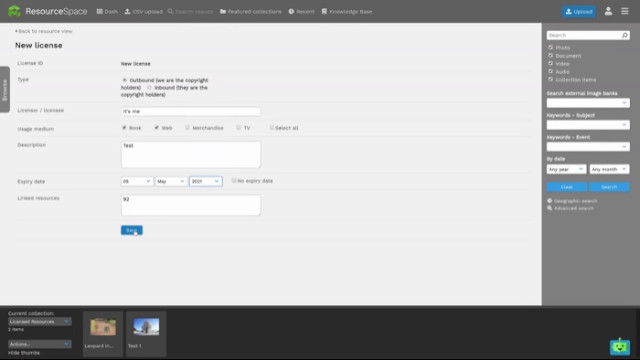Toggle the Document resource type checkbox
This screenshot has width=640, height=360.
[550, 56]
